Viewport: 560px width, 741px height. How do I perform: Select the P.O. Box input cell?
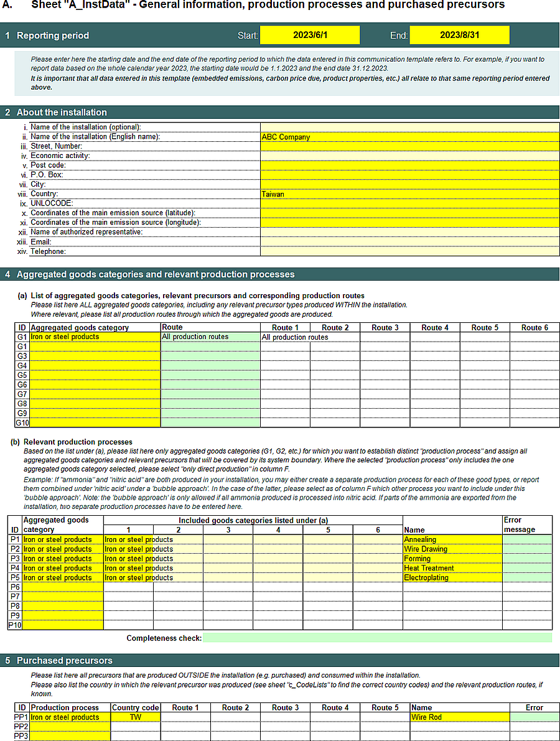pyautogui.click(x=409, y=175)
